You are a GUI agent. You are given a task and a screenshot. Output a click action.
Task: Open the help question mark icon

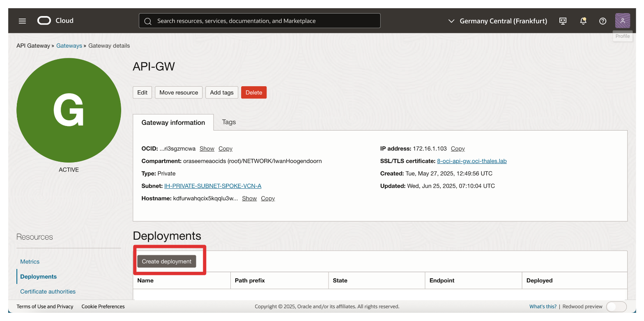pyautogui.click(x=603, y=21)
